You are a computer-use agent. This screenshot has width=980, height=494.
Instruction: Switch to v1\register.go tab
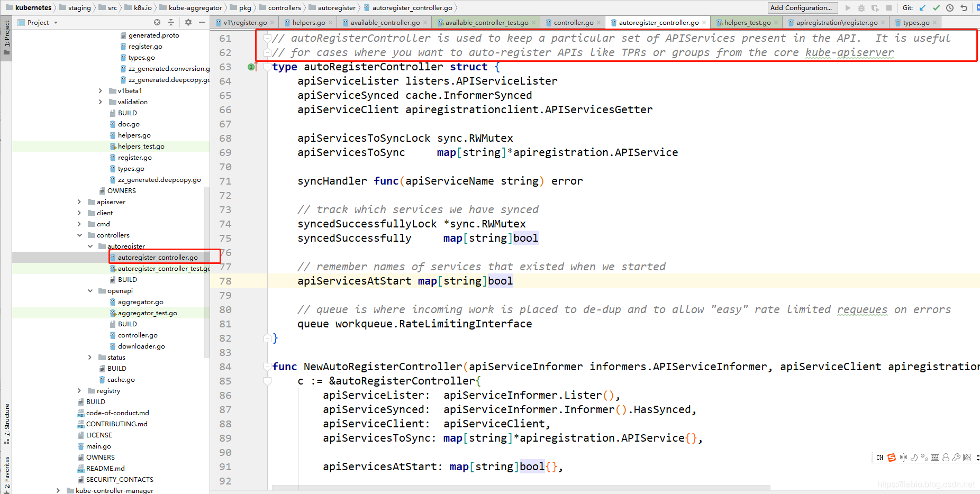coord(244,23)
